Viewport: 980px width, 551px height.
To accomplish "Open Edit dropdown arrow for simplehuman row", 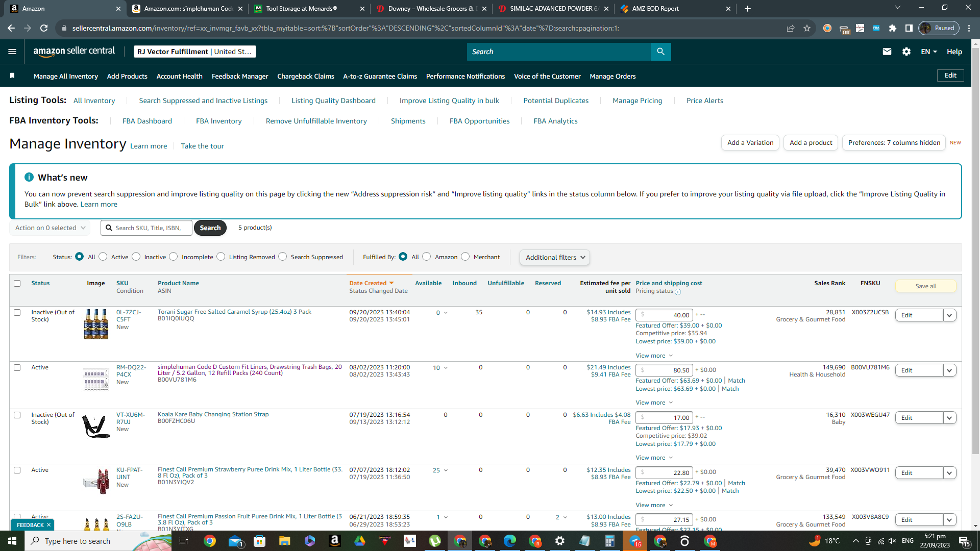I will [949, 370].
